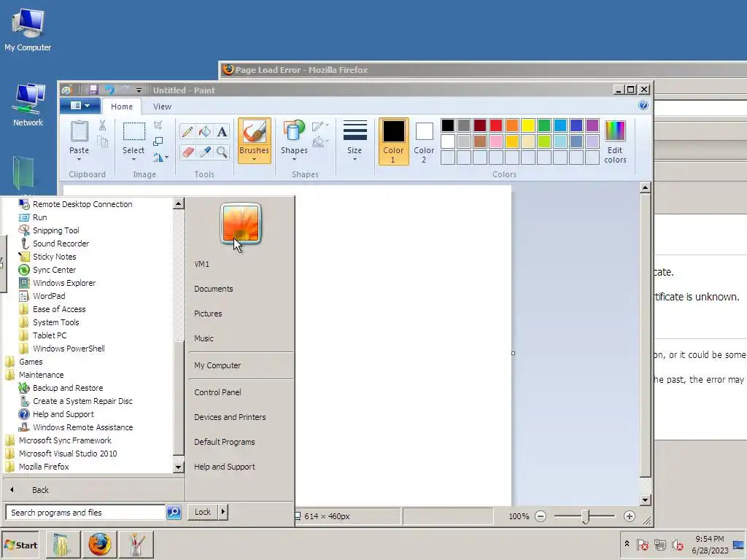Open Sound Recorder from Start menu

(x=61, y=244)
